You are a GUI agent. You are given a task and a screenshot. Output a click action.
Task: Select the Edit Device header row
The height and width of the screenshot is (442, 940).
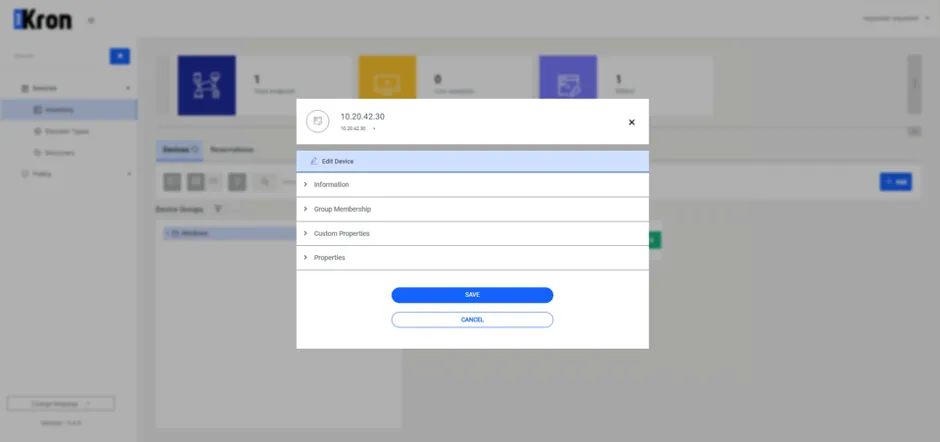pyautogui.click(x=472, y=161)
